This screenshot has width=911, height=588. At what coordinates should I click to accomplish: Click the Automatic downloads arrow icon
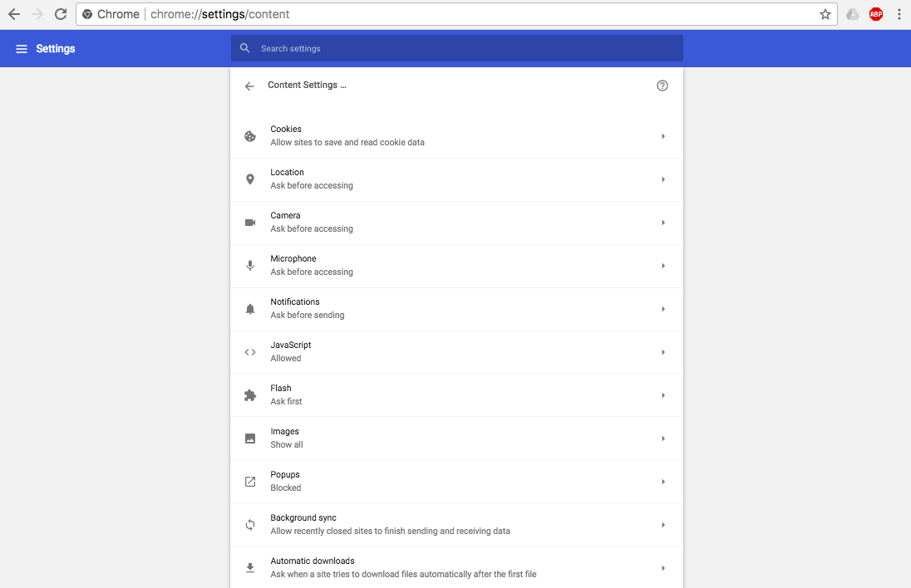click(250, 568)
